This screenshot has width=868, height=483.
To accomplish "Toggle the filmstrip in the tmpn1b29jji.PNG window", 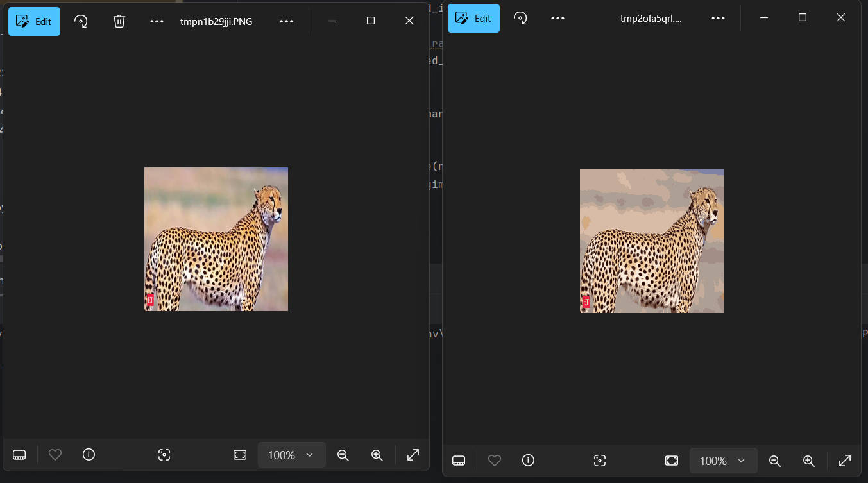I will [19, 455].
